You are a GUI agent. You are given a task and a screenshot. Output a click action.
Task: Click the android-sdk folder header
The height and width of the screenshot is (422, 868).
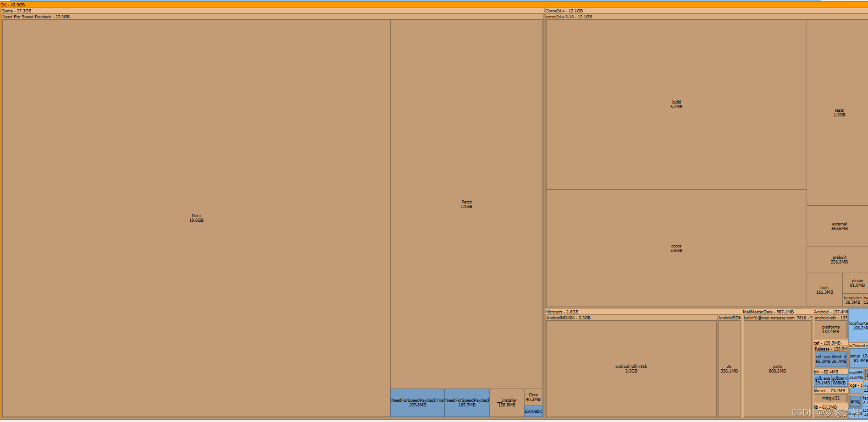(x=831, y=318)
